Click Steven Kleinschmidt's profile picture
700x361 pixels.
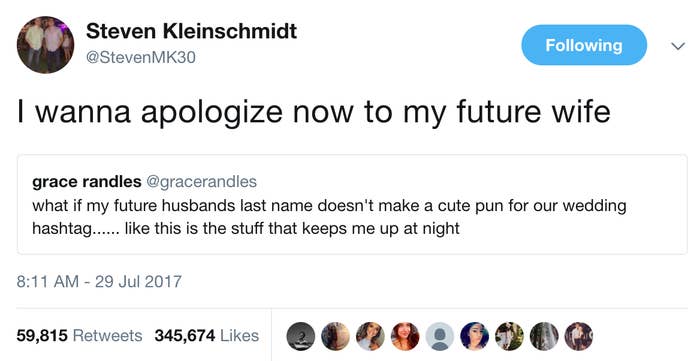pyautogui.click(x=45, y=45)
